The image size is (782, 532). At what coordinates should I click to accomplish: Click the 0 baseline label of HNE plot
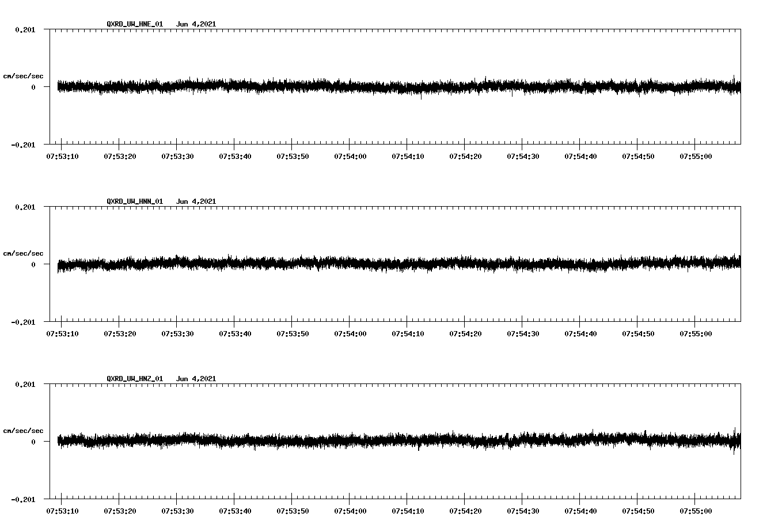[x=33, y=87]
